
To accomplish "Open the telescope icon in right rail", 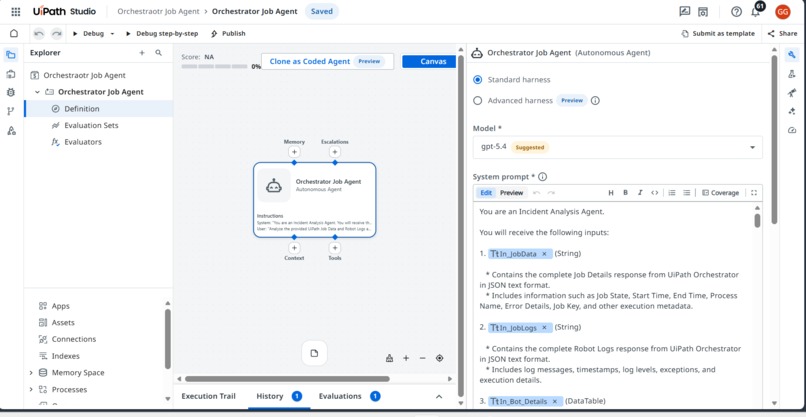I will (x=792, y=93).
